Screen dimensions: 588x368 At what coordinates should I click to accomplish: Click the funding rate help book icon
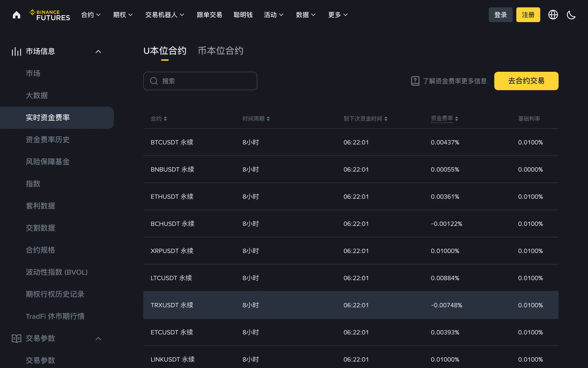tap(415, 81)
